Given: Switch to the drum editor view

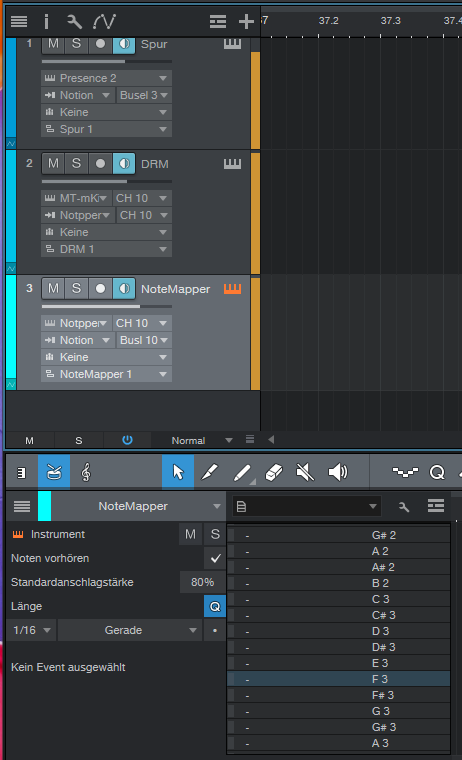Looking at the screenshot, I should point(54,472).
